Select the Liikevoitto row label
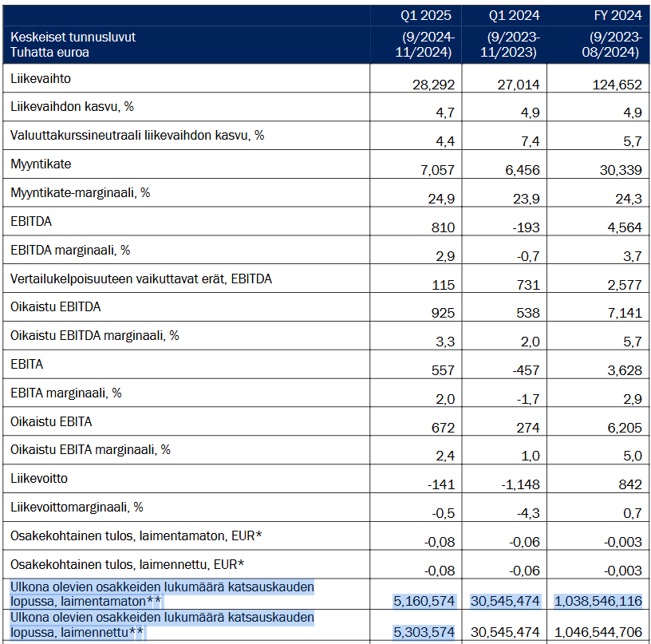 [39, 478]
